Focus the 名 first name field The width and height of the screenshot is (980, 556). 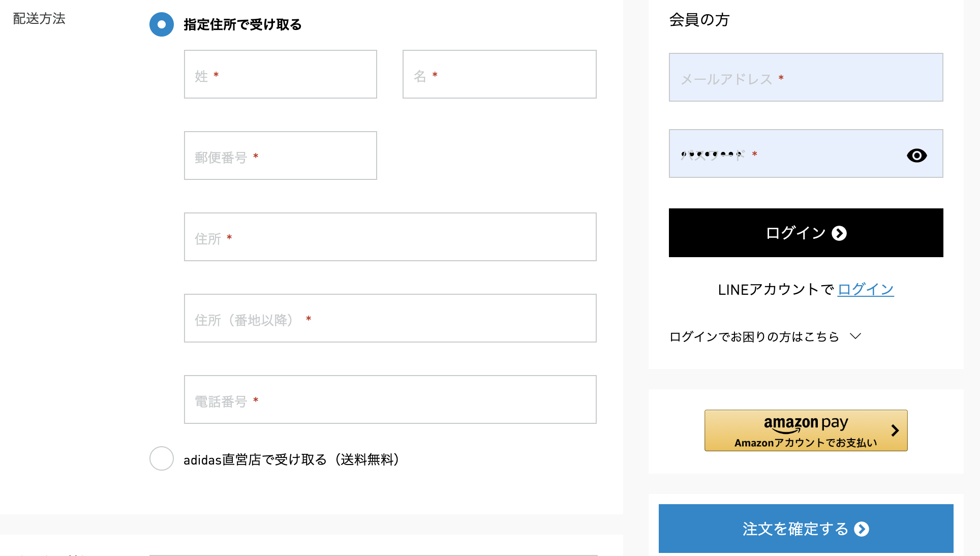500,74
